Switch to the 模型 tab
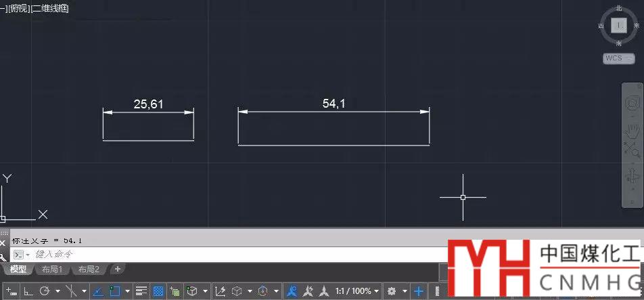Viewport: 644px width, 300px height. 18,269
